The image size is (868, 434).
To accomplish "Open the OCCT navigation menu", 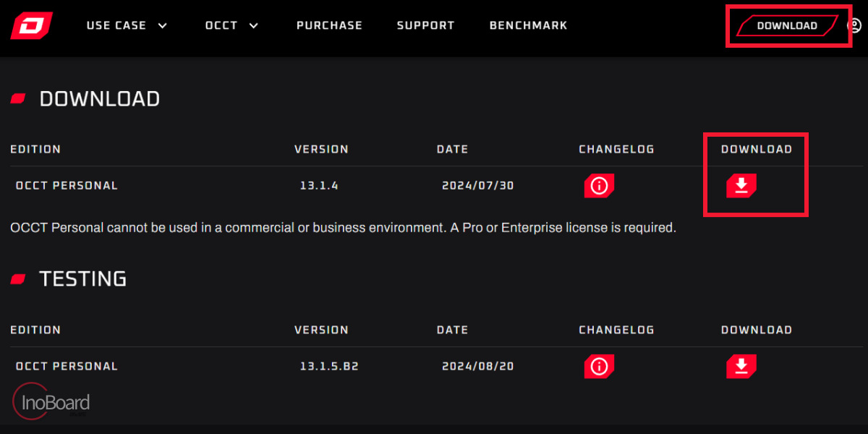I will point(221,25).
